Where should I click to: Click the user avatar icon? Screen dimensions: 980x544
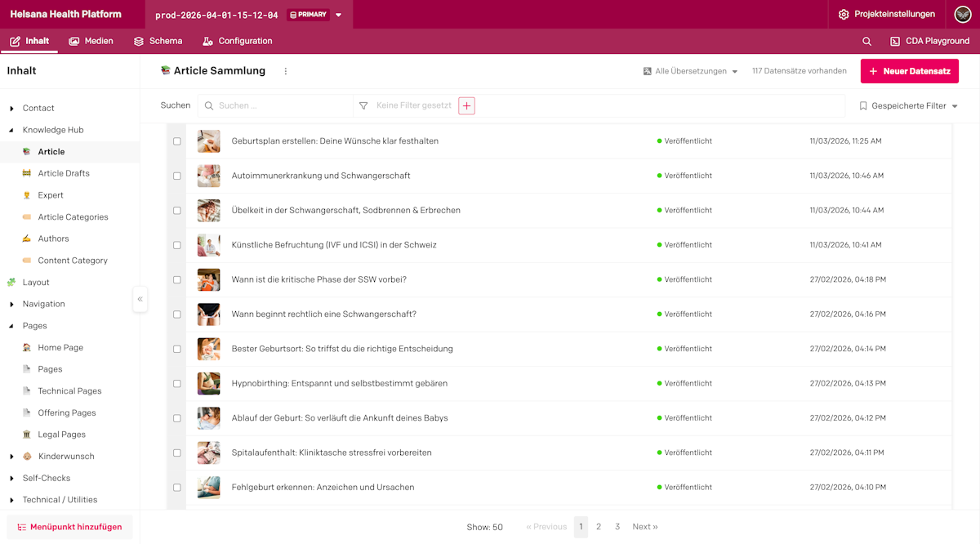click(x=963, y=15)
